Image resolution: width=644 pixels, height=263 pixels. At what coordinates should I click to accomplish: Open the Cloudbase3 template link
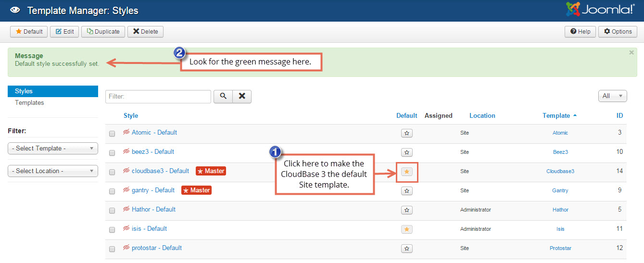point(560,172)
